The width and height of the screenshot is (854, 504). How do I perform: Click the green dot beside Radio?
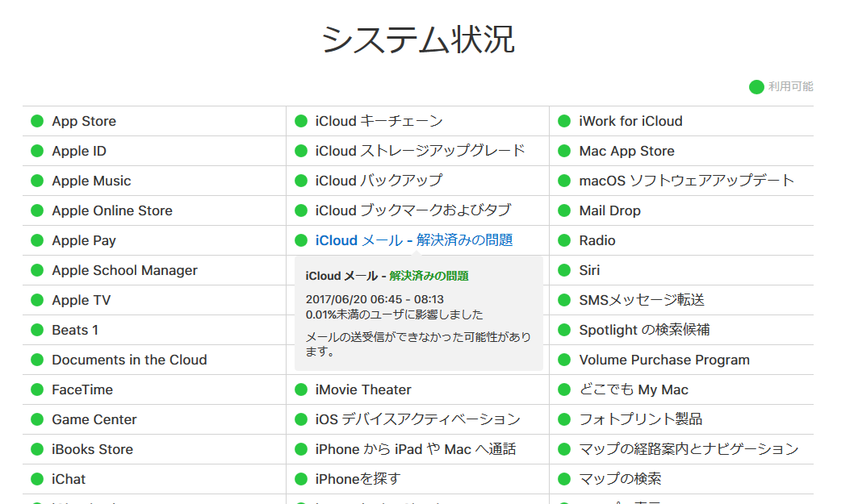pos(564,240)
